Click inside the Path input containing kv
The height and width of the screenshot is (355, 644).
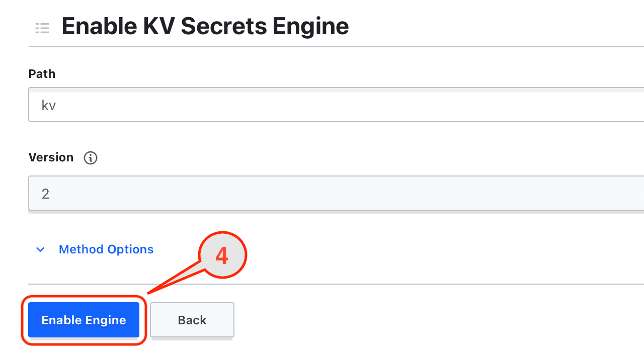tap(201, 105)
